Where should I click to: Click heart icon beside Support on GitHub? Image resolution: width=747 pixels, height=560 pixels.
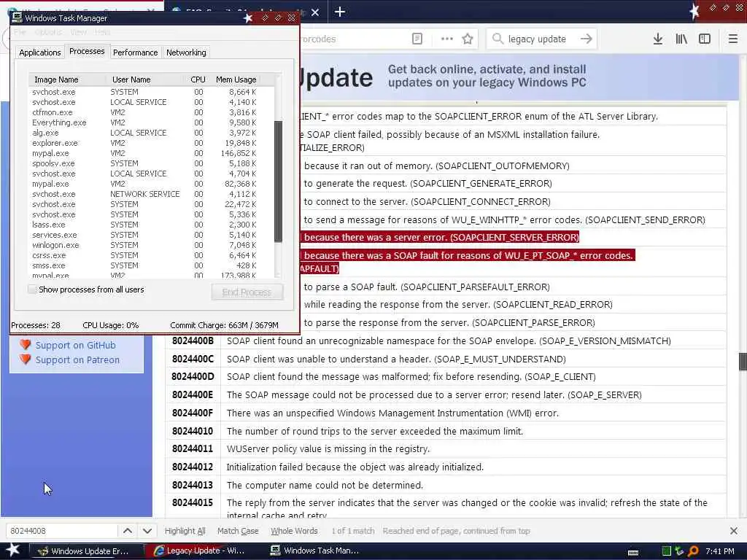tap(26, 345)
